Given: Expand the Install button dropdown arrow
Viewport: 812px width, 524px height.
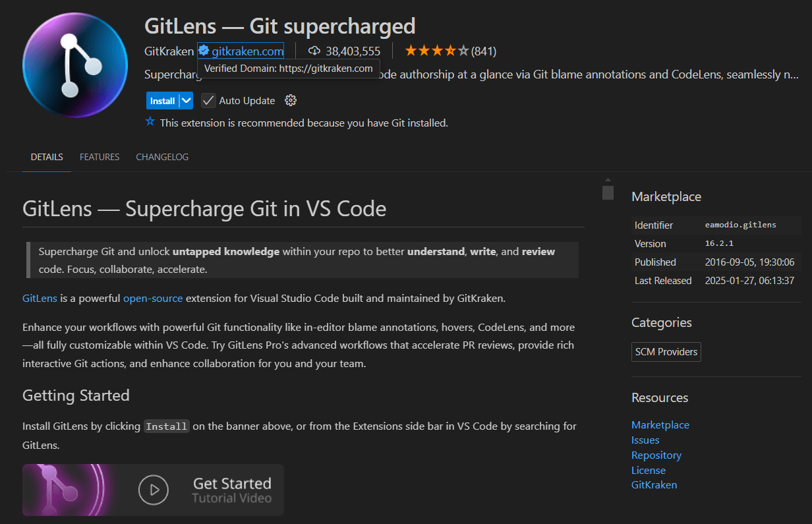Looking at the screenshot, I should [x=187, y=101].
